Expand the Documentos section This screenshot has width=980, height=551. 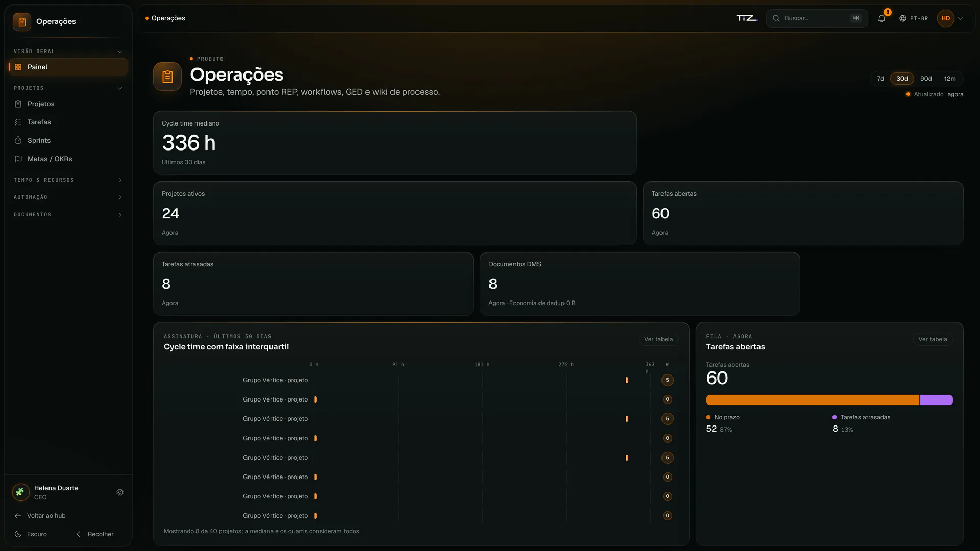tap(68, 215)
